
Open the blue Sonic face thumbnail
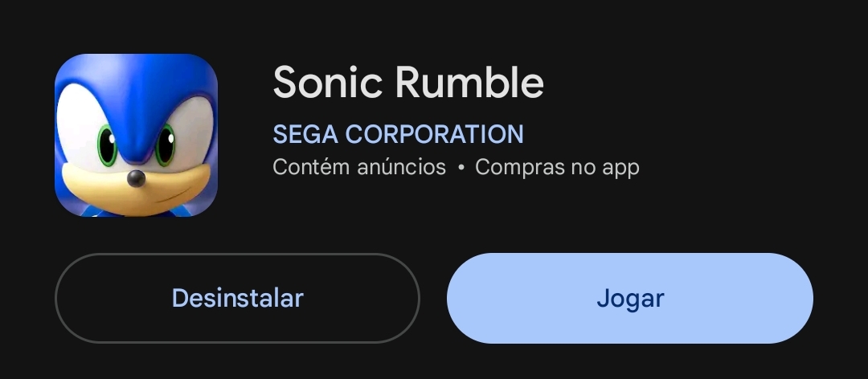click(x=136, y=135)
